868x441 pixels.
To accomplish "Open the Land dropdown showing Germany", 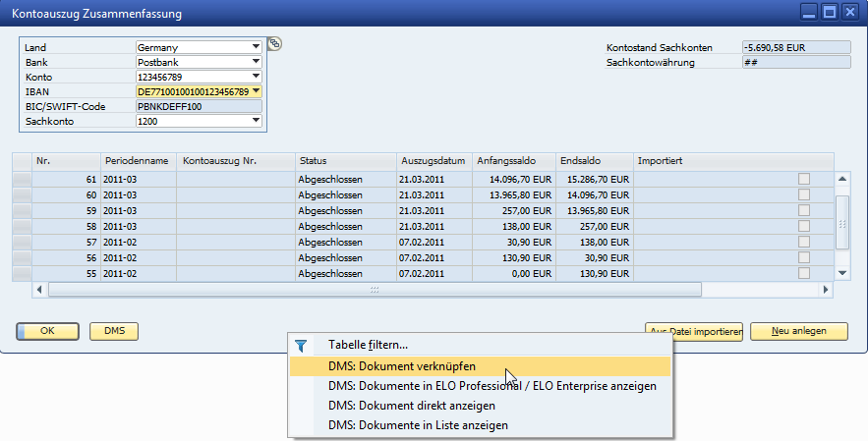I will tap(256, 47).
